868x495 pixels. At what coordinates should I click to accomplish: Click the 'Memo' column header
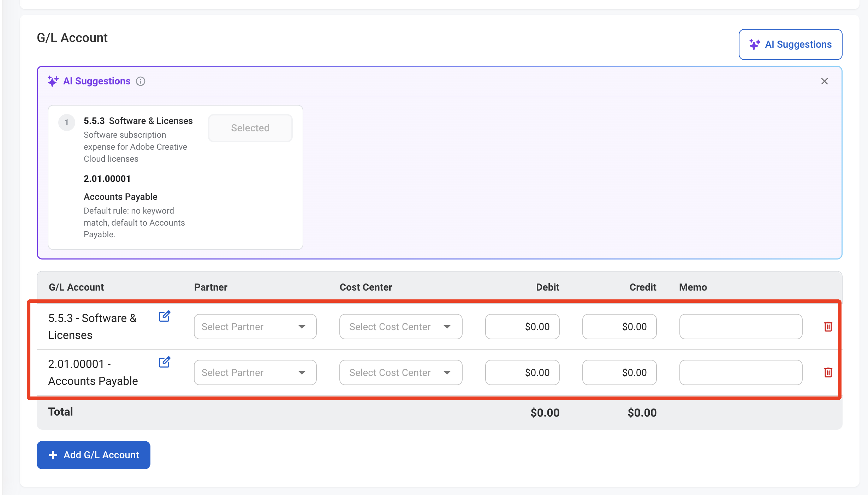(x=693, y=287)
